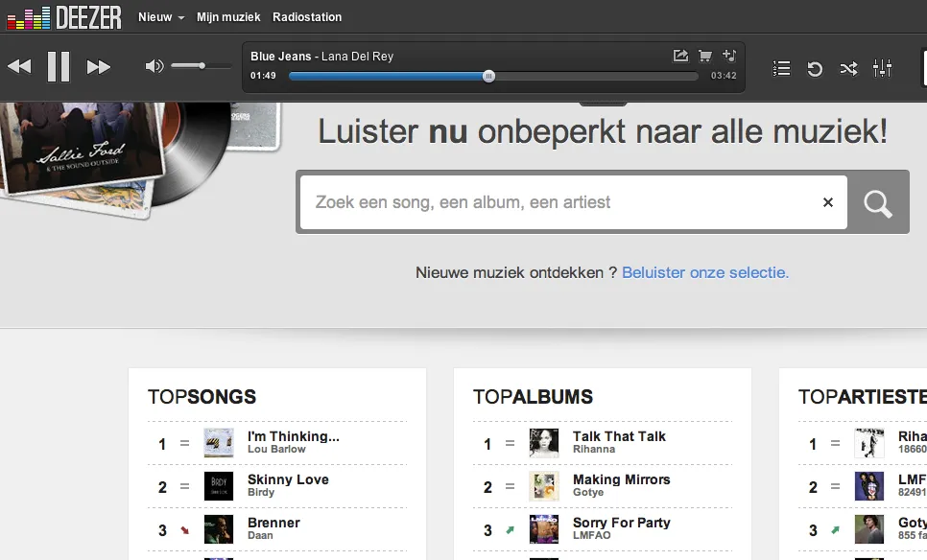Clear the search field with the X
Screen dimensions: 927x560
(828, 202)
